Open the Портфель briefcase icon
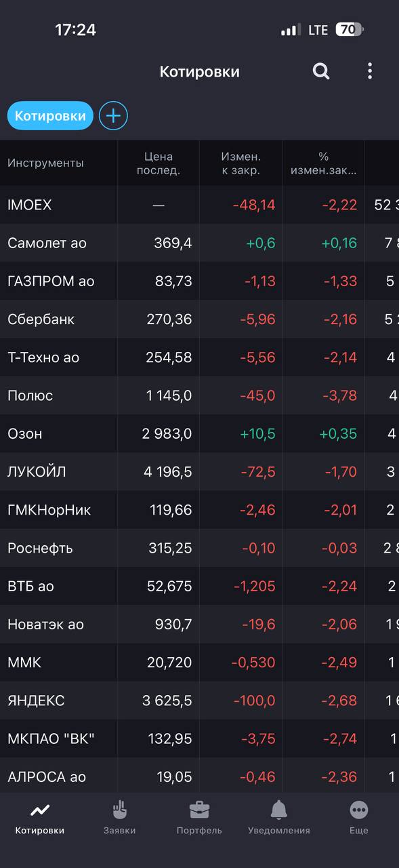399x868 pixels. coord(199,810)
